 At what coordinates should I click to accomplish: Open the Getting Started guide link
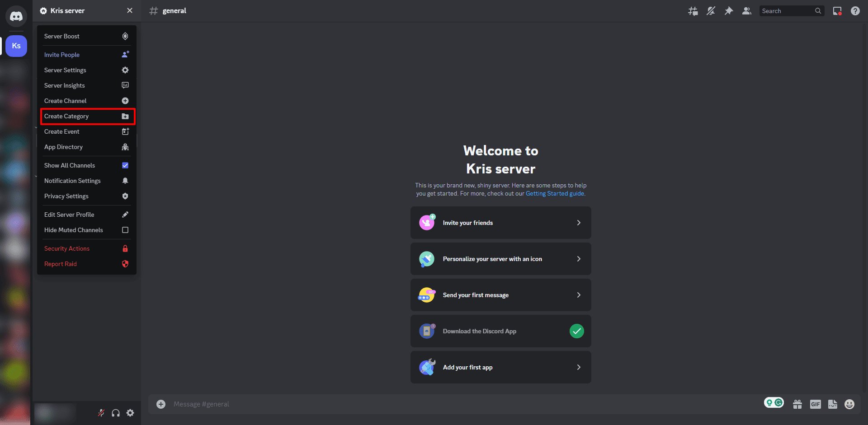[555, 193]
